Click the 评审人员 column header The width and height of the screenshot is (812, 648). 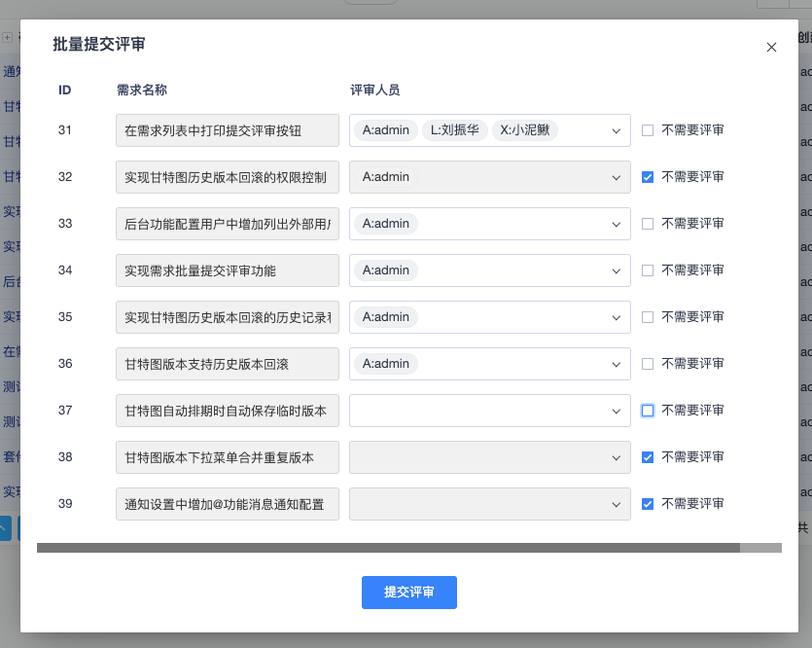375,90
